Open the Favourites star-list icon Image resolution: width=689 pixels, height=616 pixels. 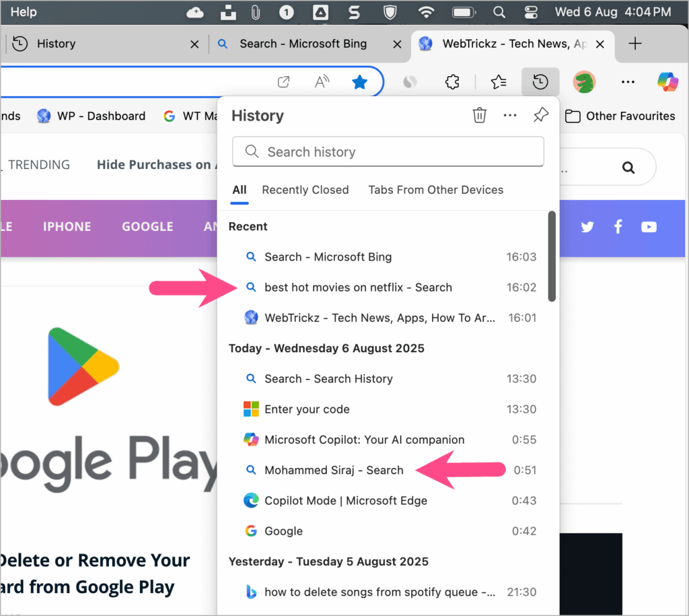click(x=498, y=81)
